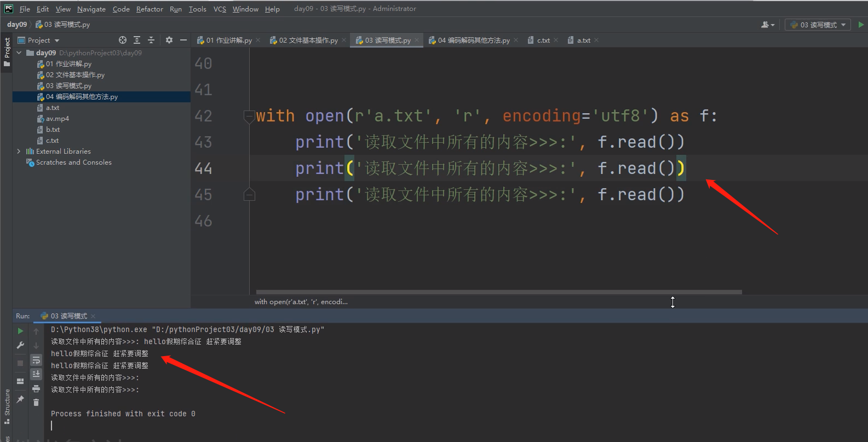Rerun the script in Run panel
This screenshot has height=442, width=868.
tap(20, 331)
